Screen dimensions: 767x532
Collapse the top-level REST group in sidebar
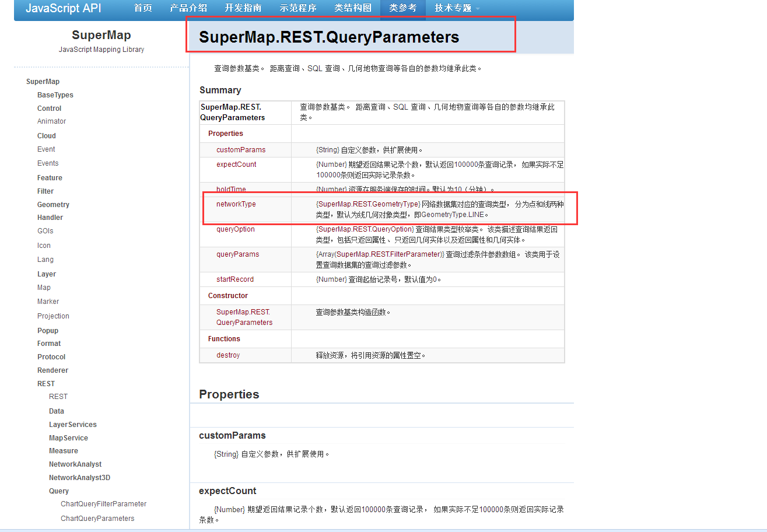click(46, 384)
